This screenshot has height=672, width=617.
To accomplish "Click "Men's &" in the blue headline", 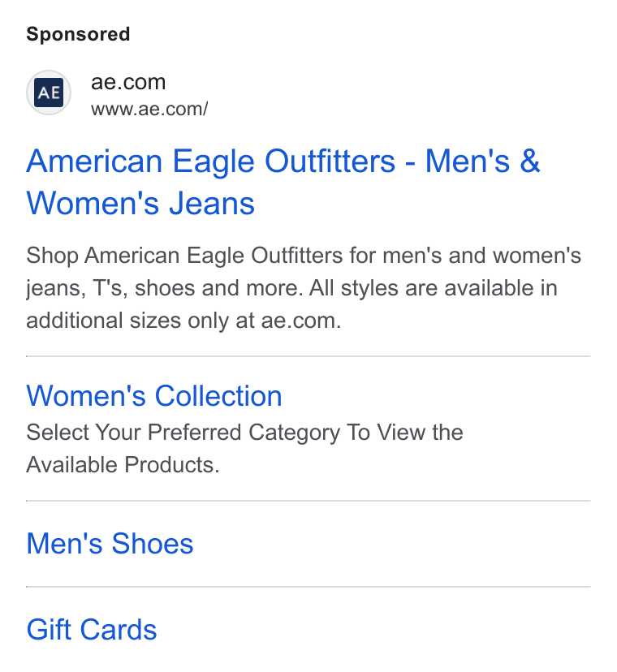I will pyautogui.click(x=482, y=162).
